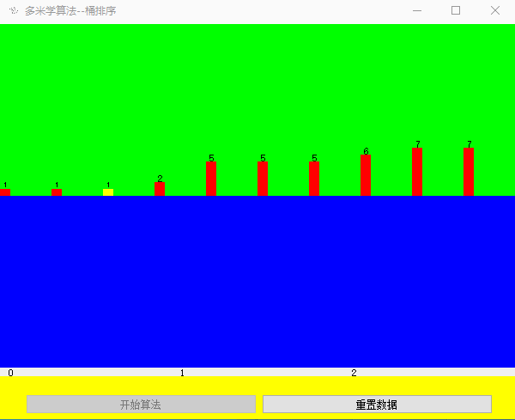This screenshot has width=515, height=420.
Task: Click the app icon in title bar
Action: pyautogui.click(x=14, y=11)
